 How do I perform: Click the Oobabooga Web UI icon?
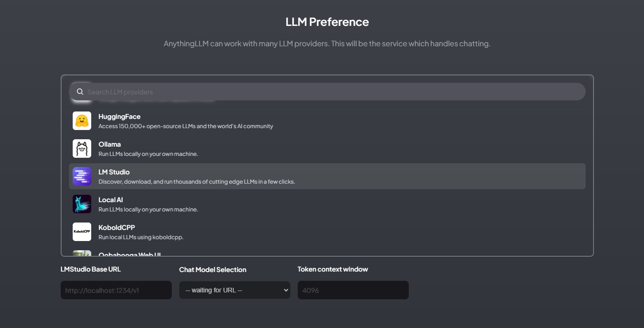[81, 254]
